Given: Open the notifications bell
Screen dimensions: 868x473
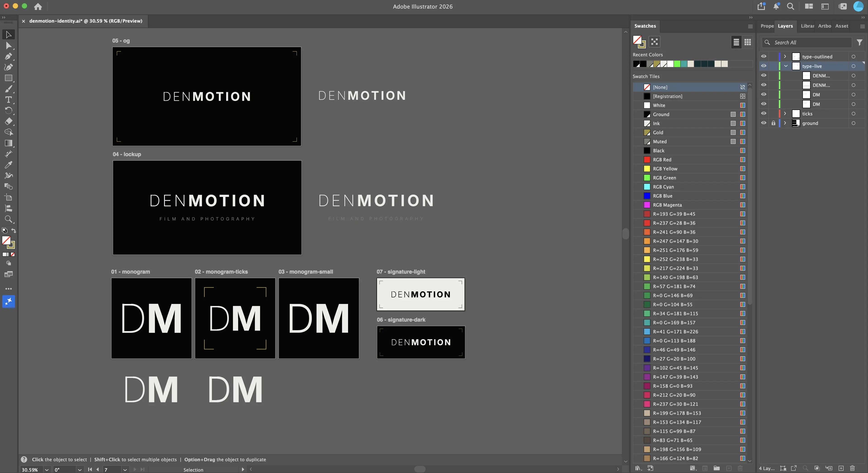Looking at the screenshot, I should (x=776, y=6).
